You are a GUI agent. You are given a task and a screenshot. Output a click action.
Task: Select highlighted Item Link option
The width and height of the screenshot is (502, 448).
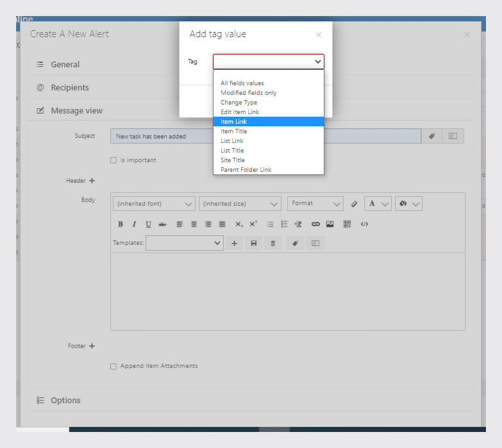[268, 122]
